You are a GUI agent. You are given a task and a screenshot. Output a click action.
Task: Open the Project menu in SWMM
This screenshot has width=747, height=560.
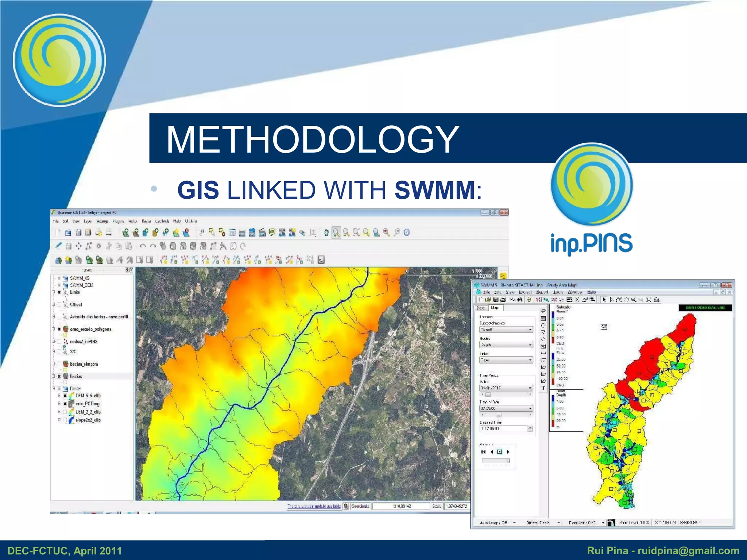pos(525,292)
